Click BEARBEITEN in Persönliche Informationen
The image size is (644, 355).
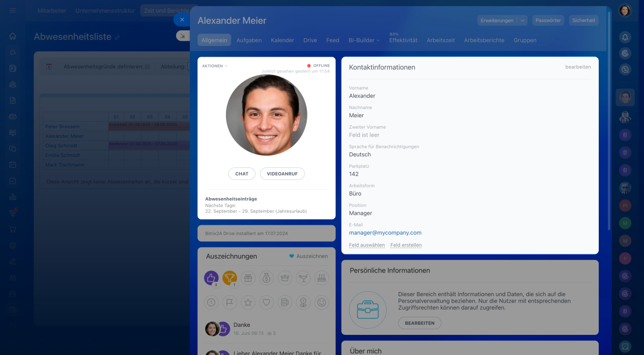tap(420, 323)
